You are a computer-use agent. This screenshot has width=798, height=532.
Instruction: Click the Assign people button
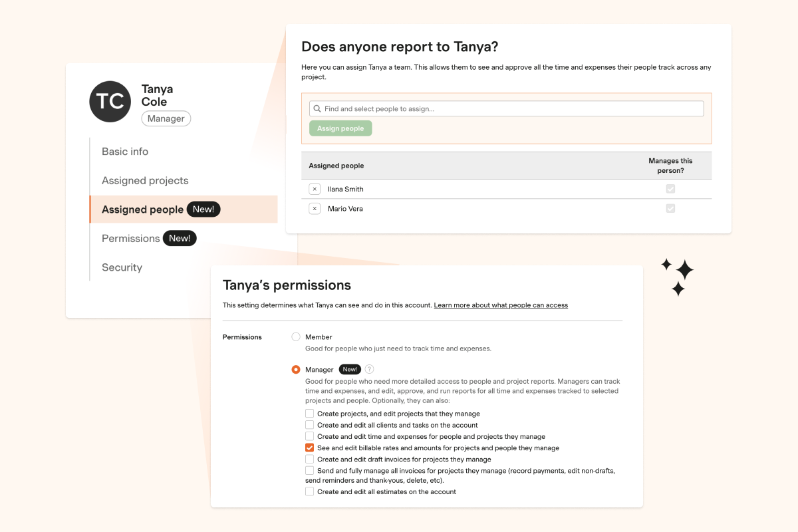pyautogui.click(x=340, y=128)
